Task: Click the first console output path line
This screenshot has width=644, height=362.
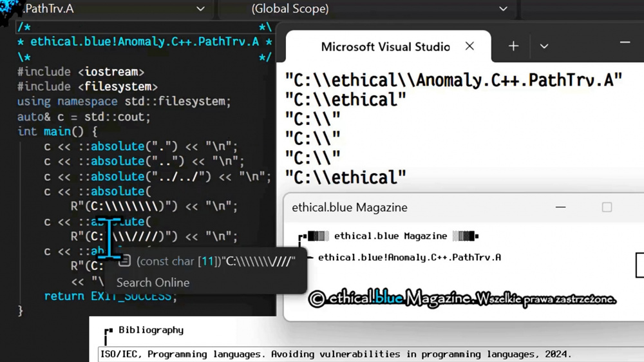Action: coord(453,80)
